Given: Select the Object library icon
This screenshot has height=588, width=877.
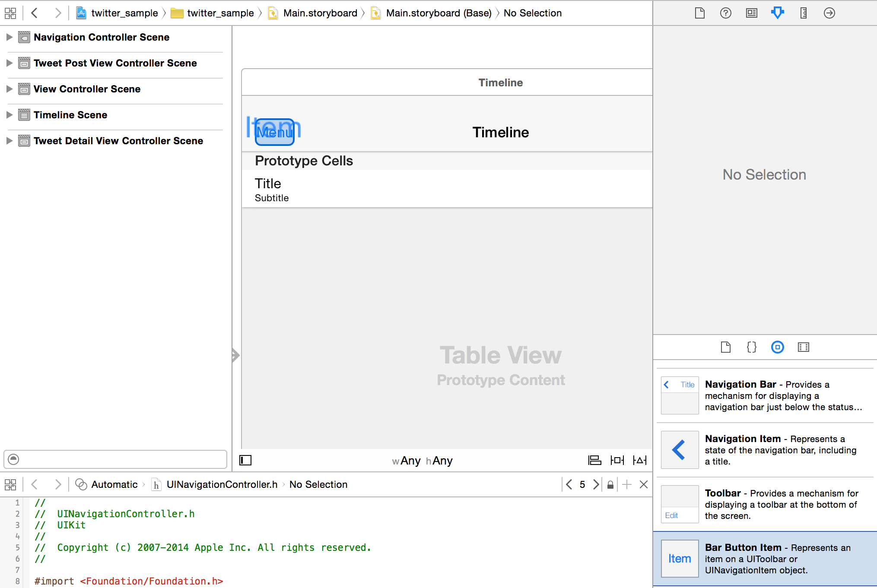Looking at the screenshot, I should click(777, 347).
